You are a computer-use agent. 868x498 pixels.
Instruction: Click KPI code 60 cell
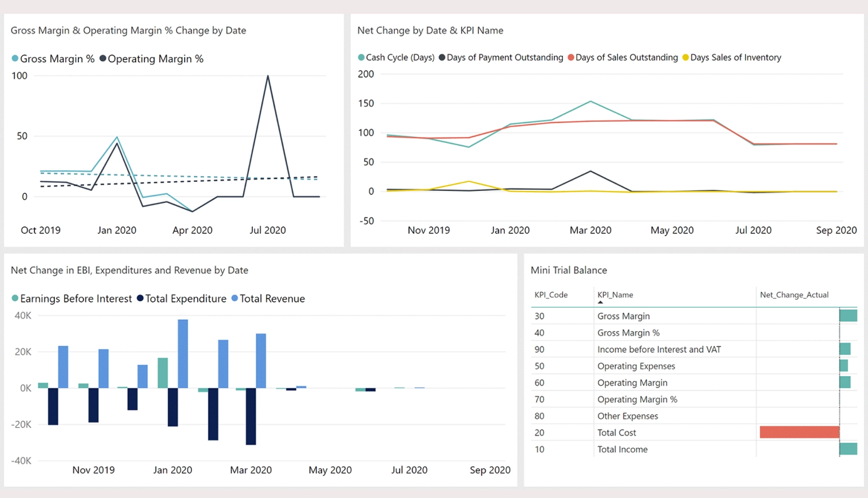click(x=540, y=383)
